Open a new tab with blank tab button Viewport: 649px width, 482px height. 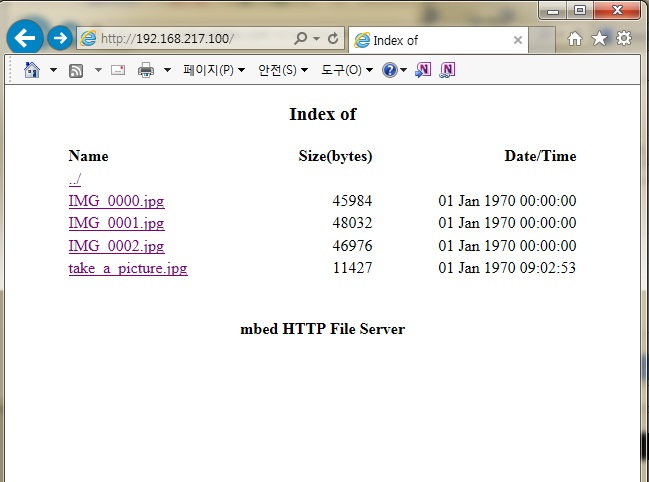tap(542, 40)
